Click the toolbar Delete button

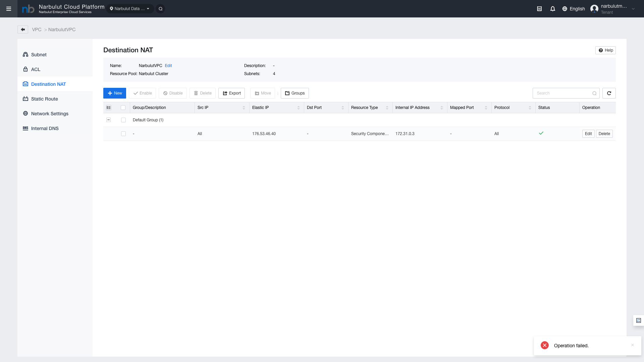(203, 93)
